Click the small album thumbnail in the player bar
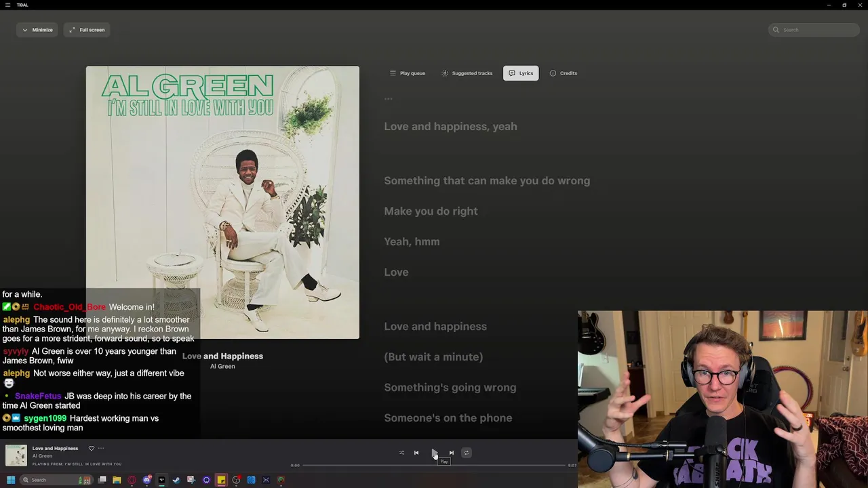The height and width of the screenshot is (488, 868). click(x=16, y=455)
